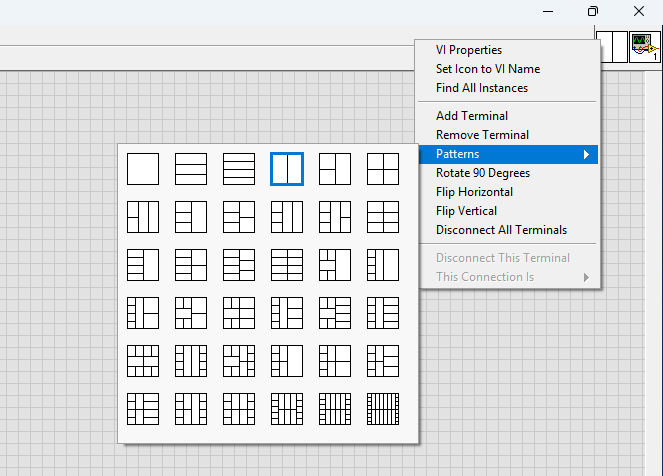The width and height of the screenshot is (663, 476).
Task: Select the four-quadrant 2x2 pattern
Action: pos(383,169)
